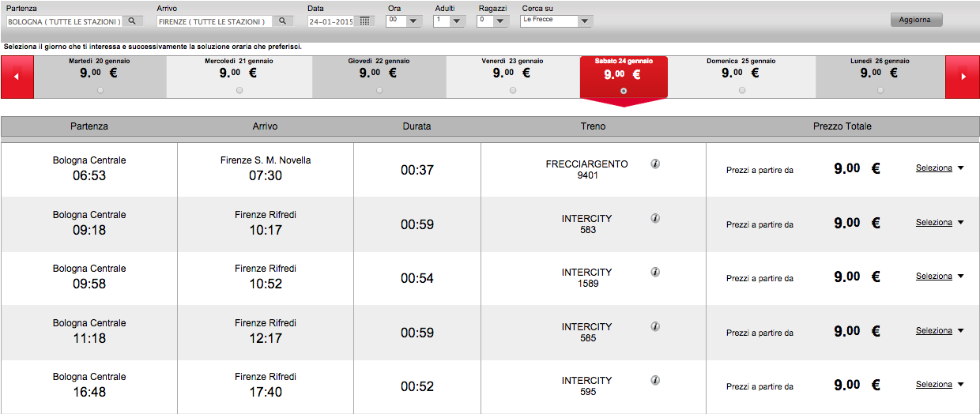Open the Adulti passenger count dropdown
This screenshot has height=414, width=980.
point(457,21)
